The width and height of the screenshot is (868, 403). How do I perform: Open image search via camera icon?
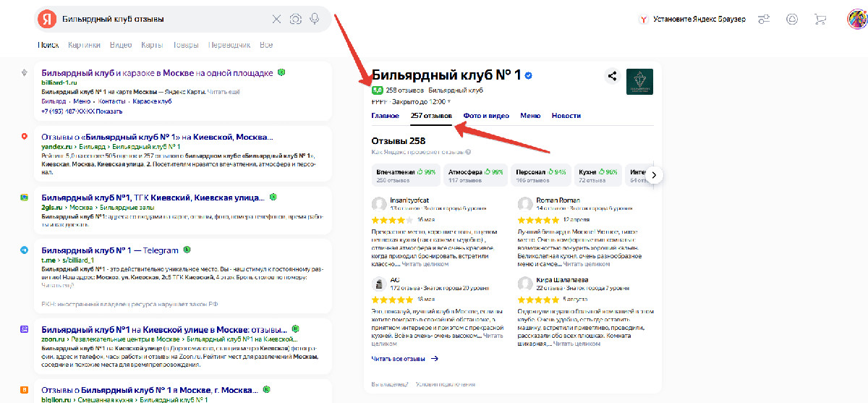[296, 19]
